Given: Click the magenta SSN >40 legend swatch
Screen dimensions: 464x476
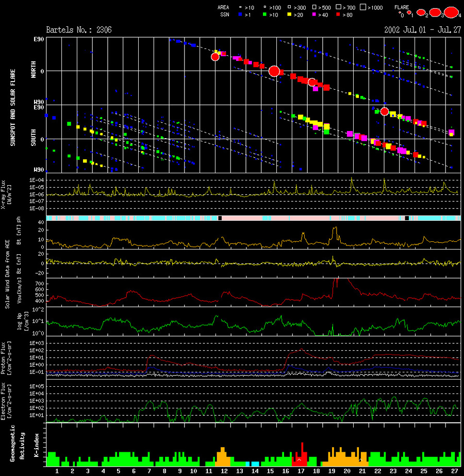Looking at the screenshot, I should pyautogui.click(x=314, y=14).
